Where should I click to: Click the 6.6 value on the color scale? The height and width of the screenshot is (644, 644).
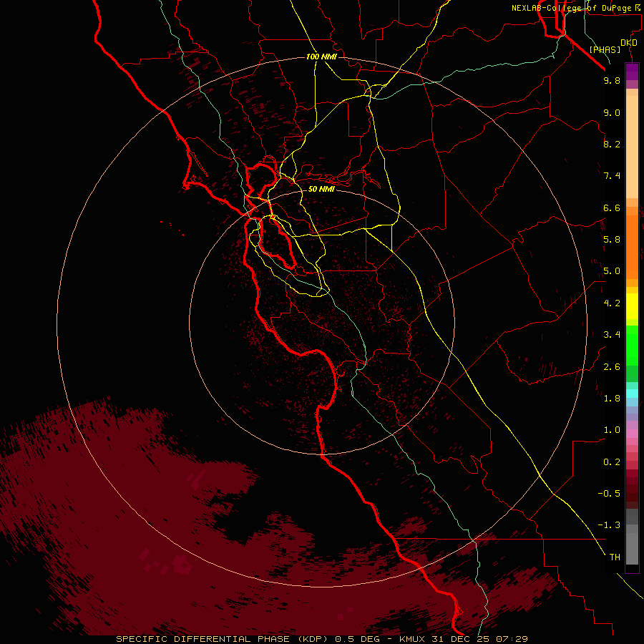612,208
